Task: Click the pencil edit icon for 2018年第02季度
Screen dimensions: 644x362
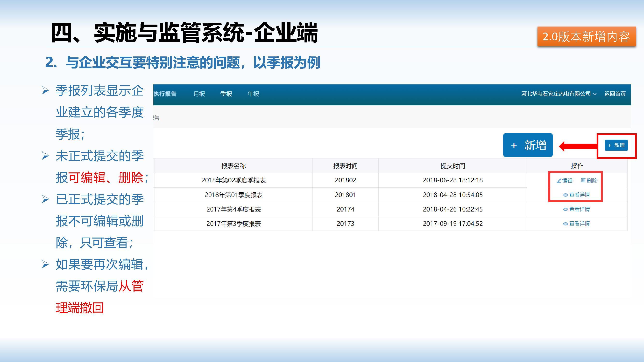Action: 559,180
